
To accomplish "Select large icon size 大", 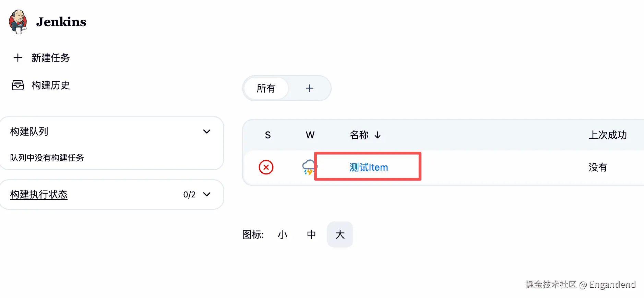I will 340,235.
